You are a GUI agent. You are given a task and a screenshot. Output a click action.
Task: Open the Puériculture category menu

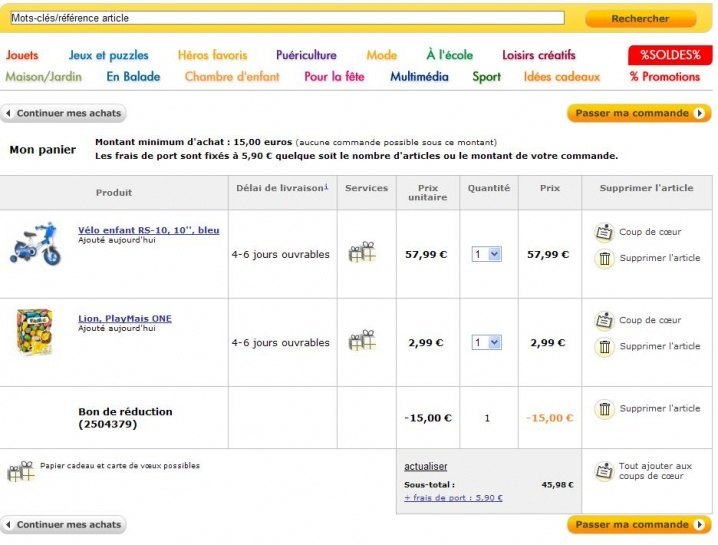click(x=306, y=55)
